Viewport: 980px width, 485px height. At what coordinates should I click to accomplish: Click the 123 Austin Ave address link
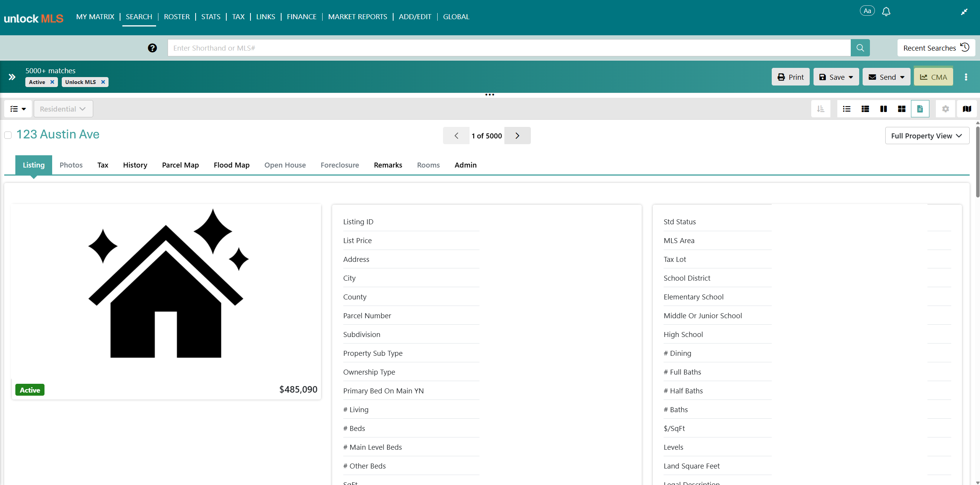[x=58, y=134]
